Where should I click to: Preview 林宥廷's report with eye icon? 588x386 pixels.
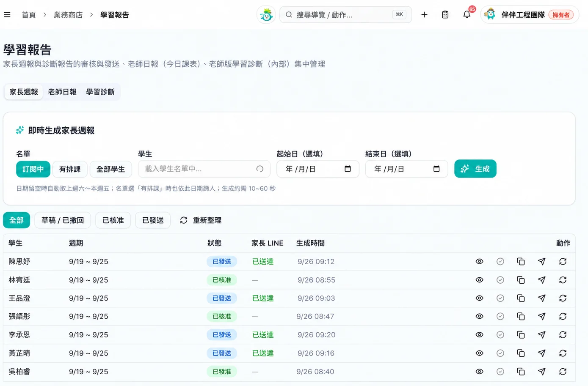tap(479, 280)
